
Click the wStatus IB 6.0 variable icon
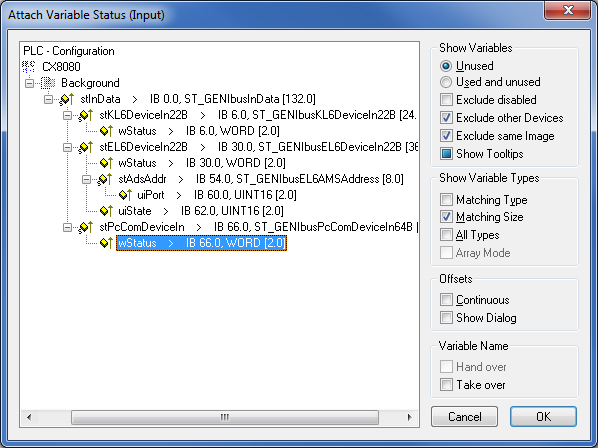point(106,131)
